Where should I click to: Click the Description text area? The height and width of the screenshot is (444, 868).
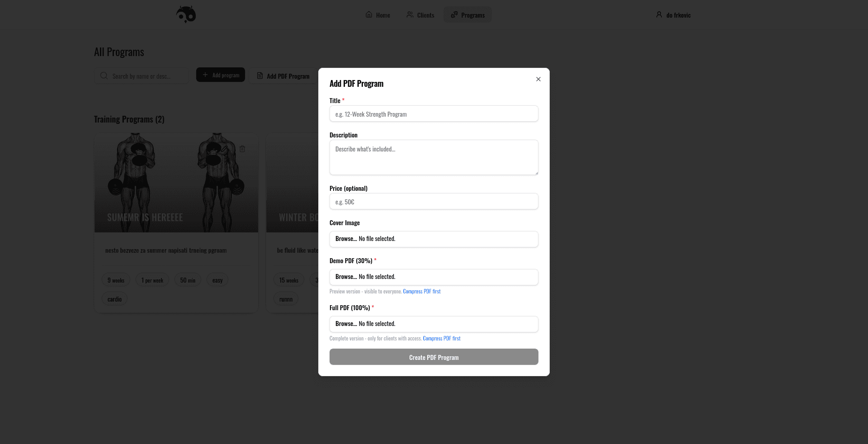point(434,157)
